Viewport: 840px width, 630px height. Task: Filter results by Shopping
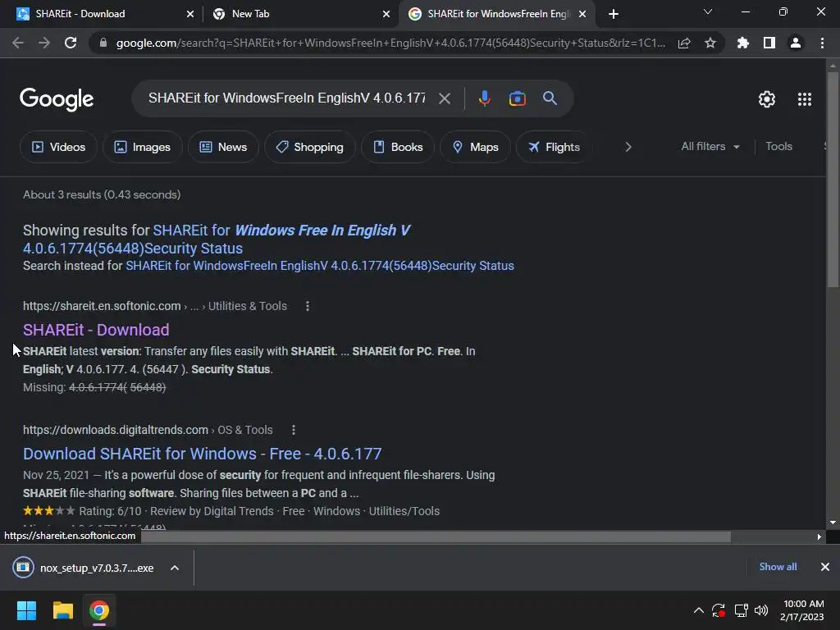coord(309,147)
